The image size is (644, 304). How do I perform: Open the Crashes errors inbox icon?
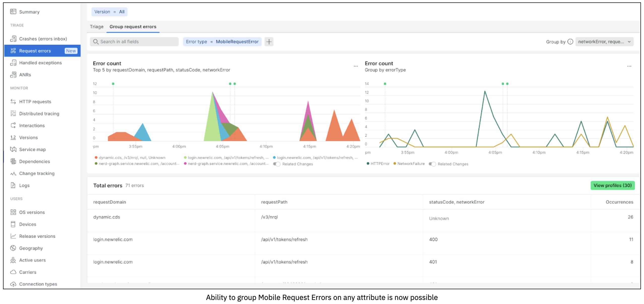coord(13,39)
